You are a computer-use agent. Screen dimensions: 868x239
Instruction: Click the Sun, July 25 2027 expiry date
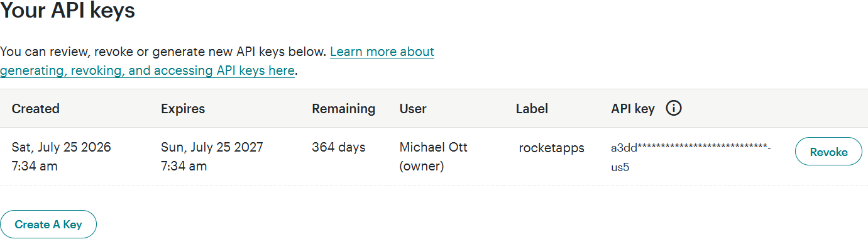[x=212, y=147]
